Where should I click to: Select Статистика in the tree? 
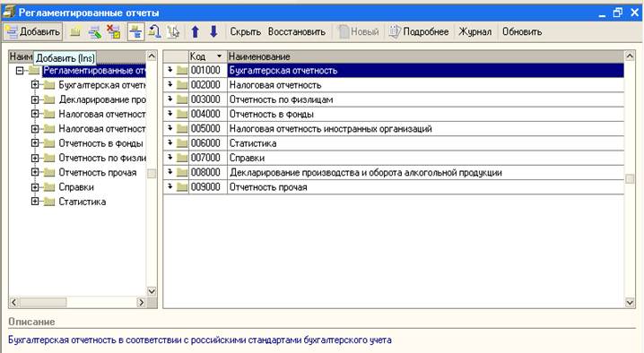pos(83,202)
